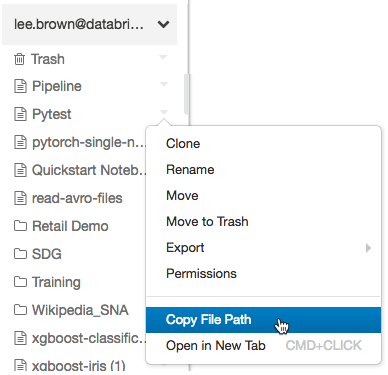Open the dropdown arrow next to Pipeline
388x375 pixels.
tap(163, 84)
